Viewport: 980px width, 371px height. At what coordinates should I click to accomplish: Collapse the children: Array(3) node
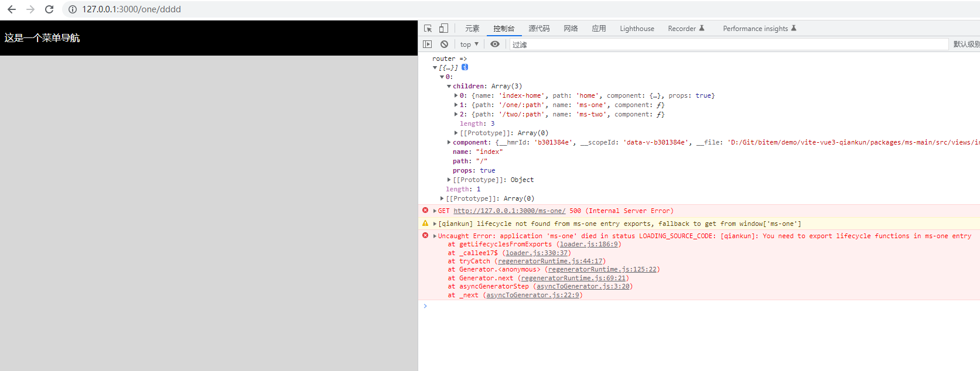[449, 86]
